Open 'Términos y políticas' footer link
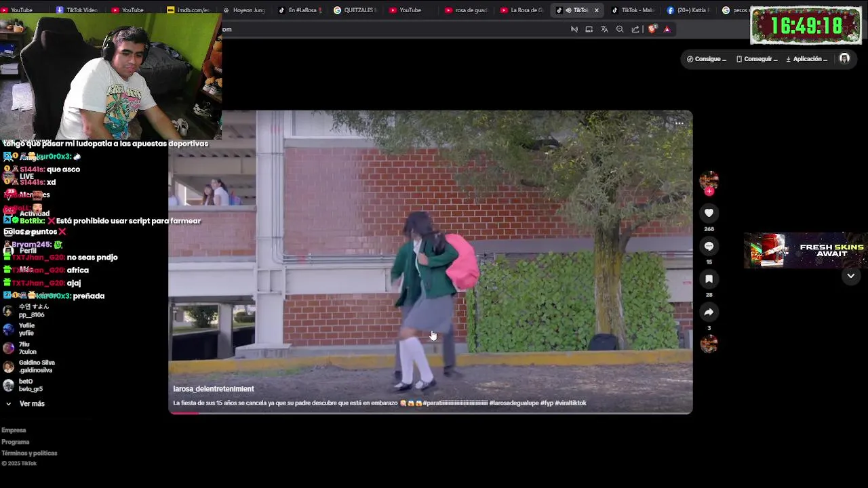This screenshot has height=488, width=868. coord(29,453)
